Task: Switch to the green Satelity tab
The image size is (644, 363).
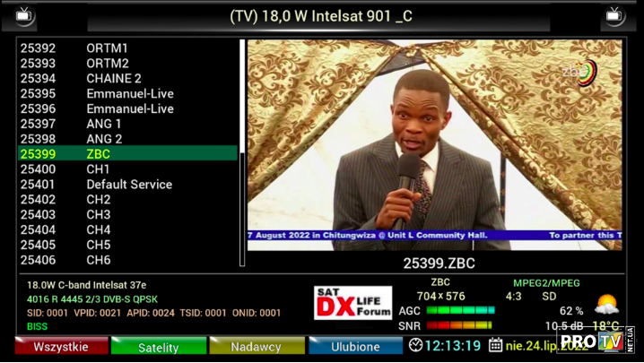Action: (x=159, y=346)
